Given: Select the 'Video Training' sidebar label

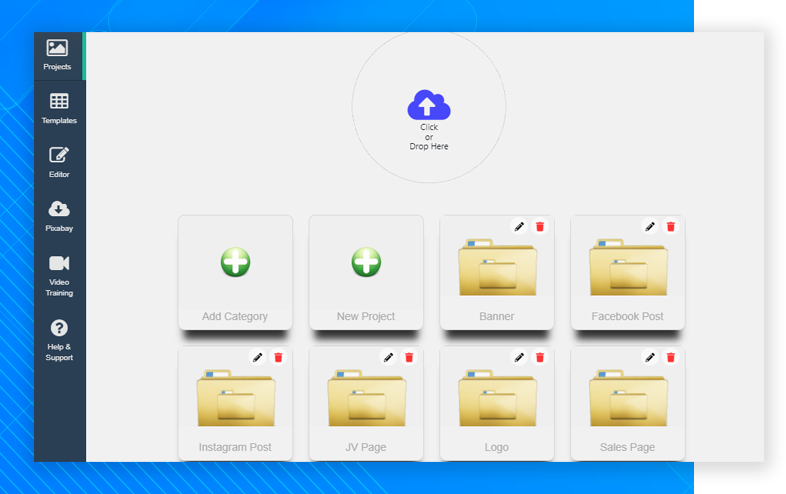Looking at the screenshot, I should click(x=59, y=287).
